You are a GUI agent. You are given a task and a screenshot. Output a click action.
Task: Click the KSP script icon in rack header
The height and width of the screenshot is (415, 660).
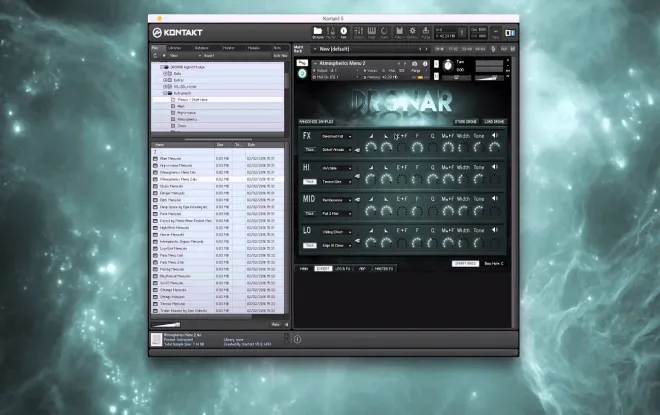coord(493,49)
